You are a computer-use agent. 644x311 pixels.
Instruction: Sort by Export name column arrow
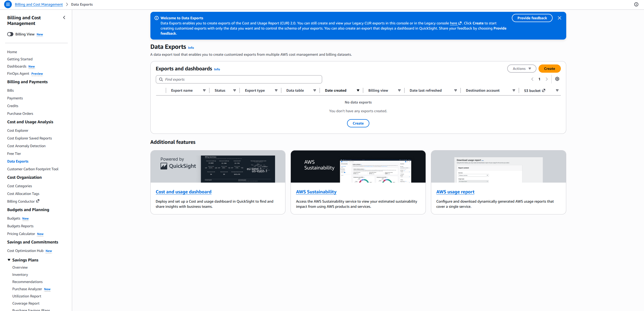[204, 90]
